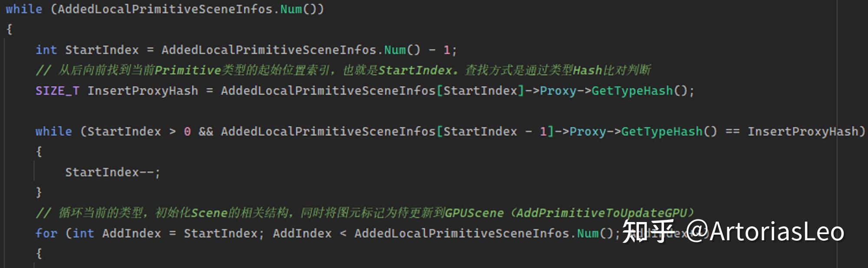Select the StartIndex-- decrement statement
This screenshot has height=268, width=868.
point(113,172)
